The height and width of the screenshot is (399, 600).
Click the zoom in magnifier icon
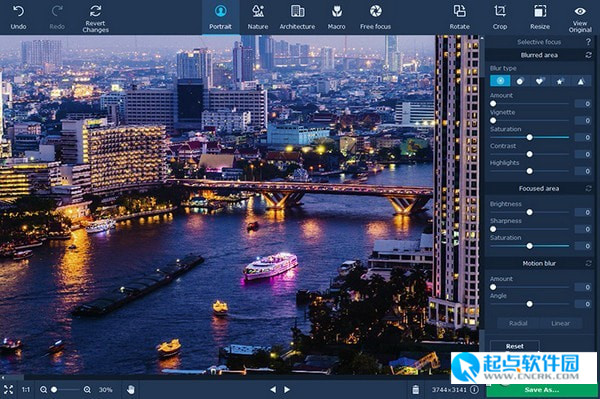(87, 390)
